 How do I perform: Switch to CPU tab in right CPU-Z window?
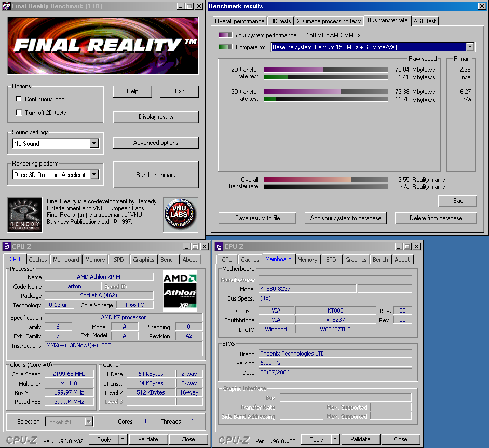pos(227,260)
